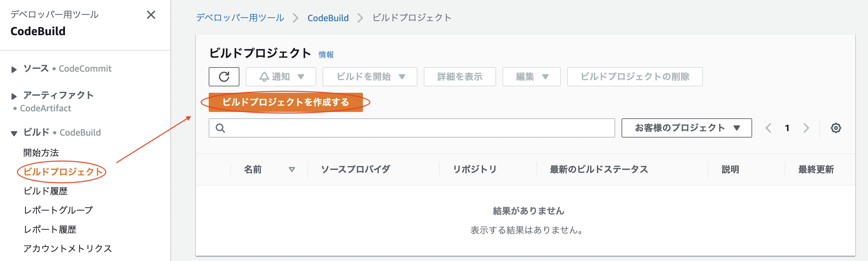
Task: Click the 情報 info link next to ビルドプロジェクト
Action: [326, 54]
